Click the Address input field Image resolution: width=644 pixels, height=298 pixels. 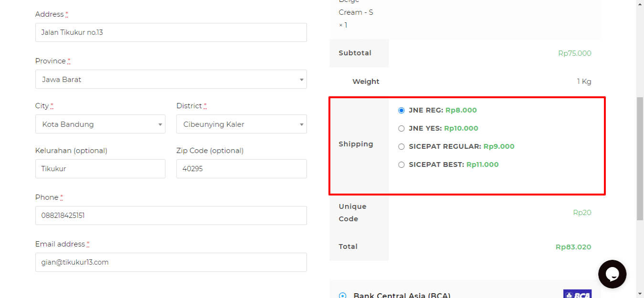click(171, 32)
